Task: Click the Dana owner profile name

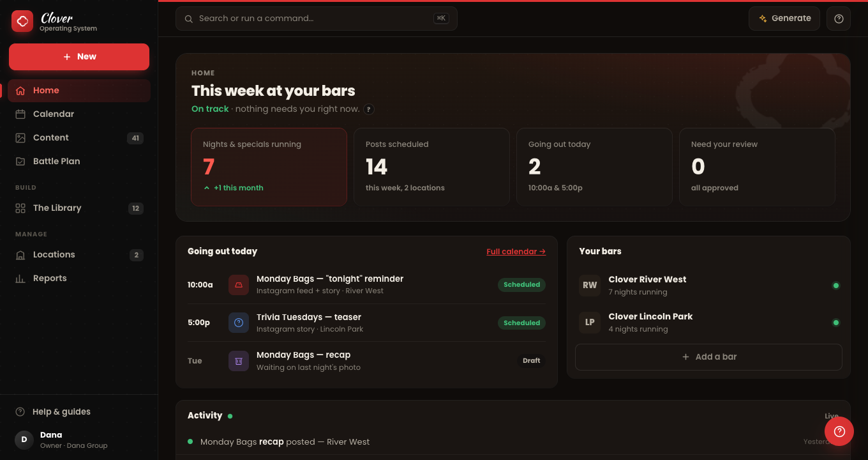Action: click(51, 435)
